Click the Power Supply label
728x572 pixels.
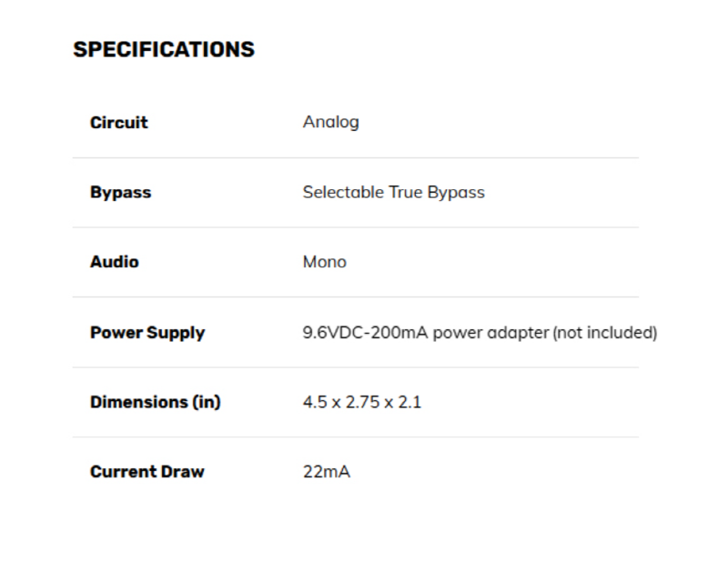pos(147,333)
